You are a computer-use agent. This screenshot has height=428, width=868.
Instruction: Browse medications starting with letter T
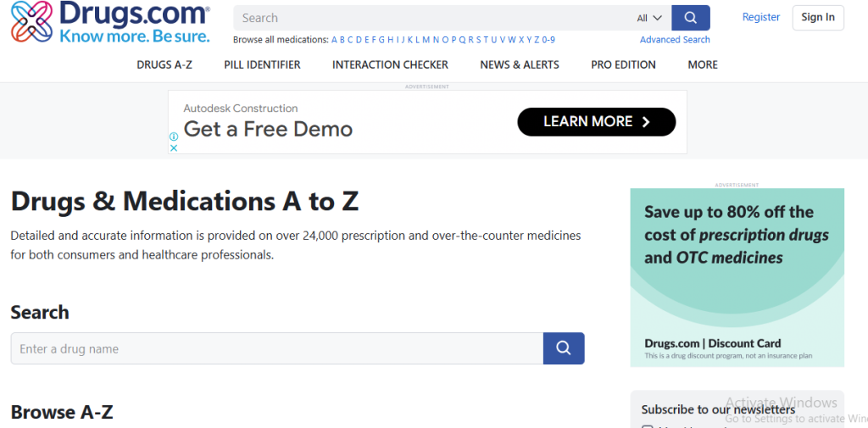(486, 40)
